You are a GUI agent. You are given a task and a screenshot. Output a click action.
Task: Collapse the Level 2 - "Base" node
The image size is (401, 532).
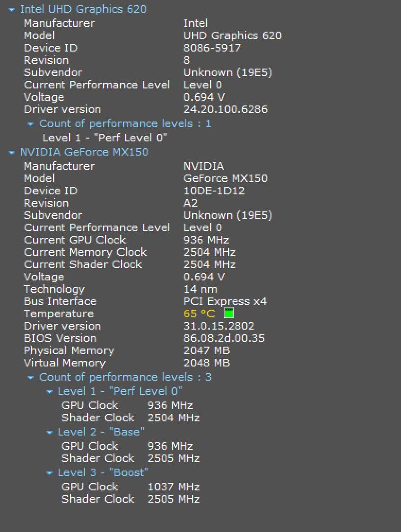tap(50, 433)
